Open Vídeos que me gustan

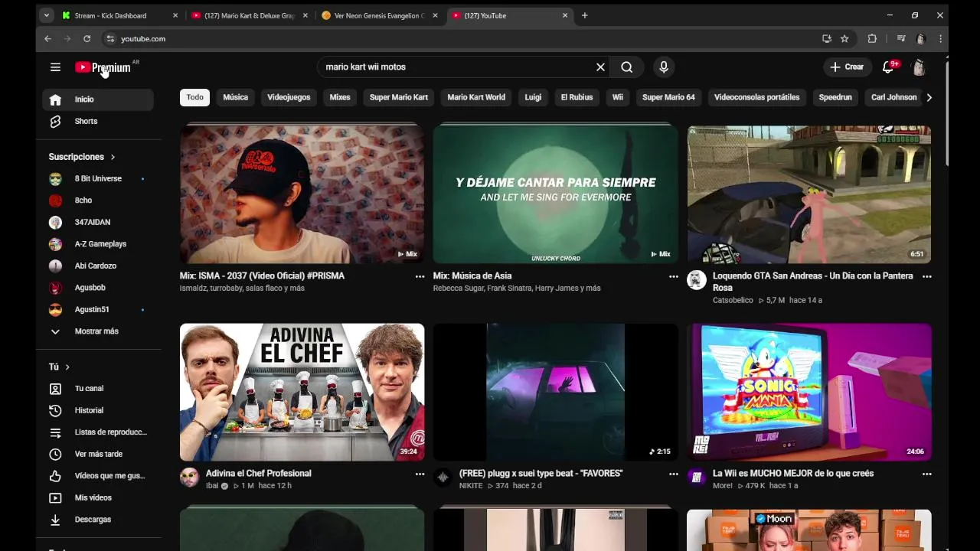point(98,476)
